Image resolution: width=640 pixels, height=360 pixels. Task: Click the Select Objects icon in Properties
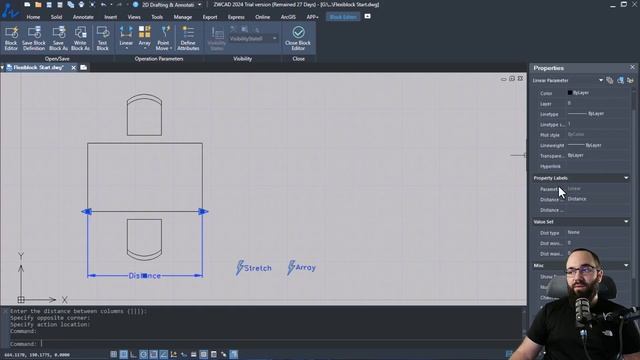click(x=620, y=80)
